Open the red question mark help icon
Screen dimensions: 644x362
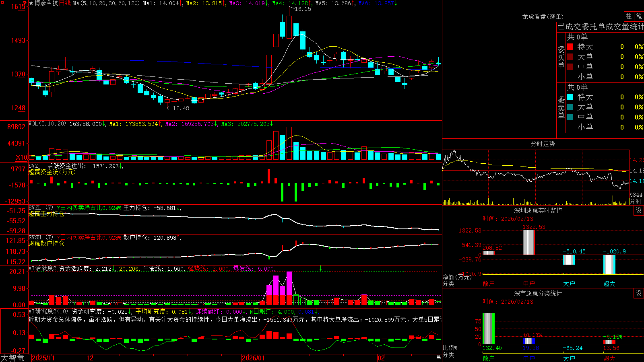coord(25,3)
